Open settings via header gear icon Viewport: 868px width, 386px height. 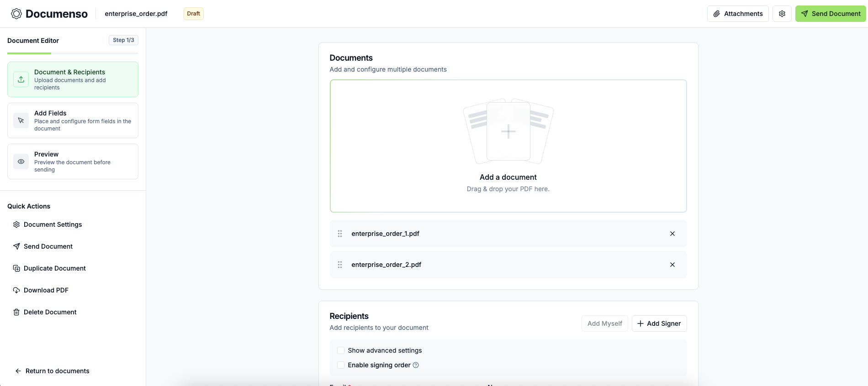point(782,14)
